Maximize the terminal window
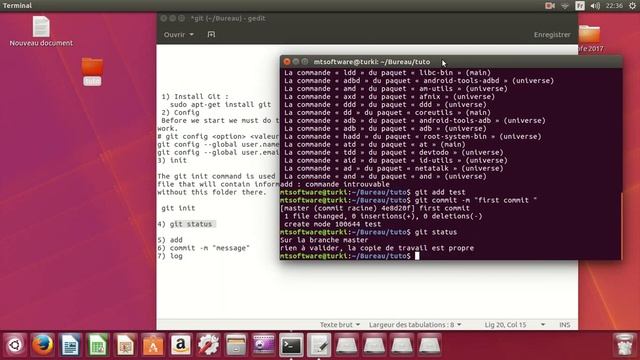Viewport: 640px width, 360px height. [304, 62]
